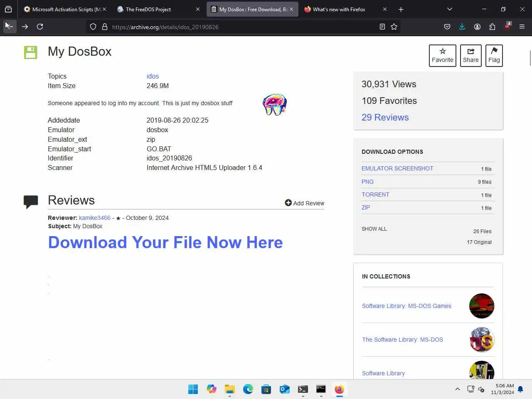The width and height of the screenshot is (532, 399).
Task: Click the colorful uploader avatar image
Action: point(275,104)
